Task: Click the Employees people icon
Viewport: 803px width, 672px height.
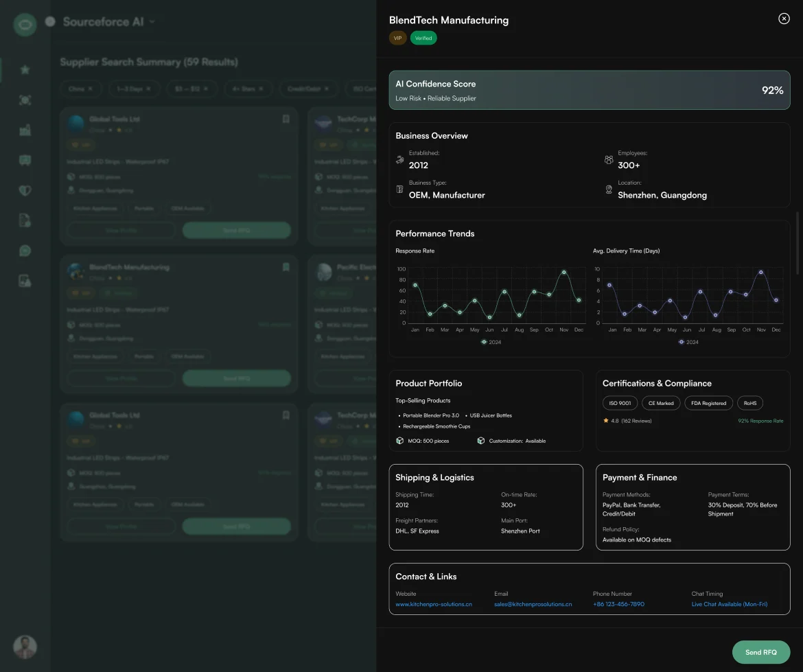Action: pos(608,160)
